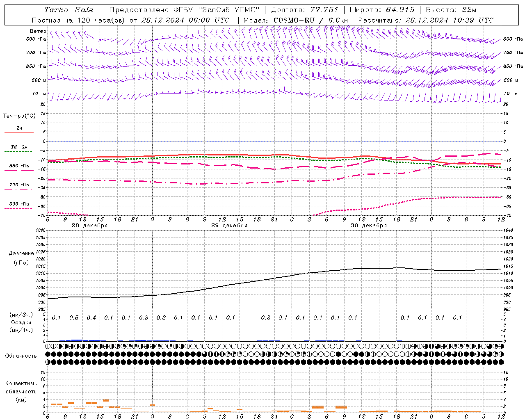The width and height of the screenshot is (525, 420).
Task: Click the 'Осадки' precipitation label
Action: (21, 322)
